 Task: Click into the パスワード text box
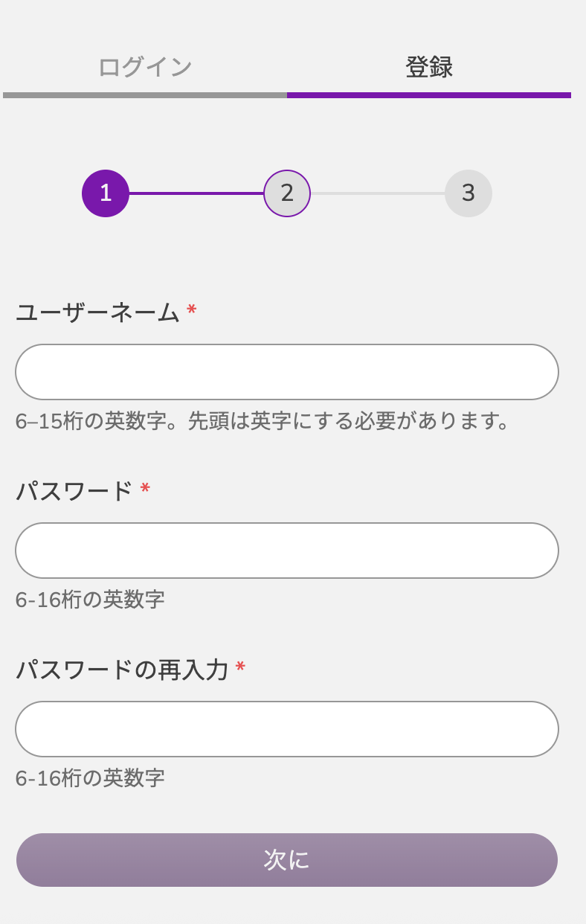pos(287,551)
